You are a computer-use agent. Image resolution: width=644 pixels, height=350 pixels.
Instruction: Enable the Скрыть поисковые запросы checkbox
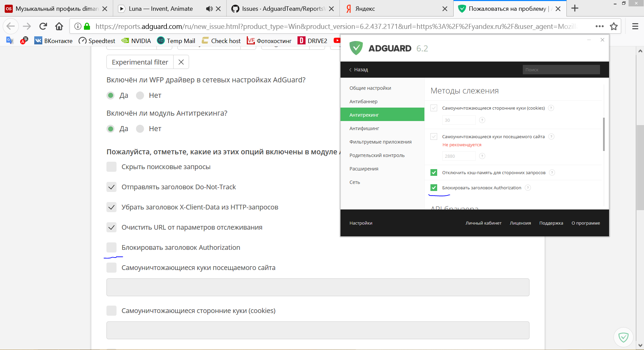coord(111,167)
